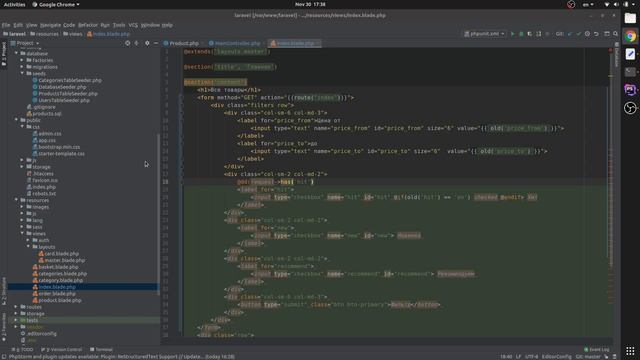
Task: Collapse the database folder
Action: click(x=16, y=53)
